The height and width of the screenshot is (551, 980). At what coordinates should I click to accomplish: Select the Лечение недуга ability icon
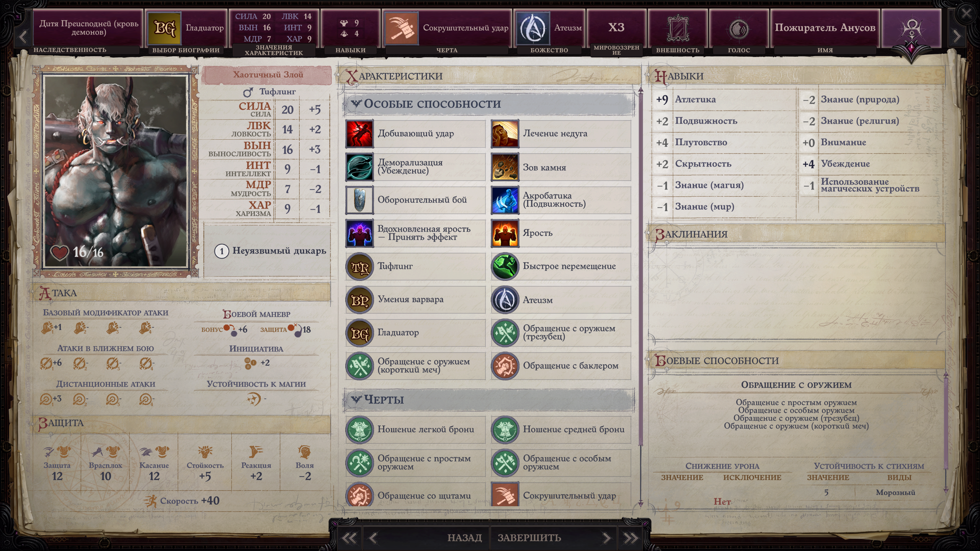(x=505, y=134)
